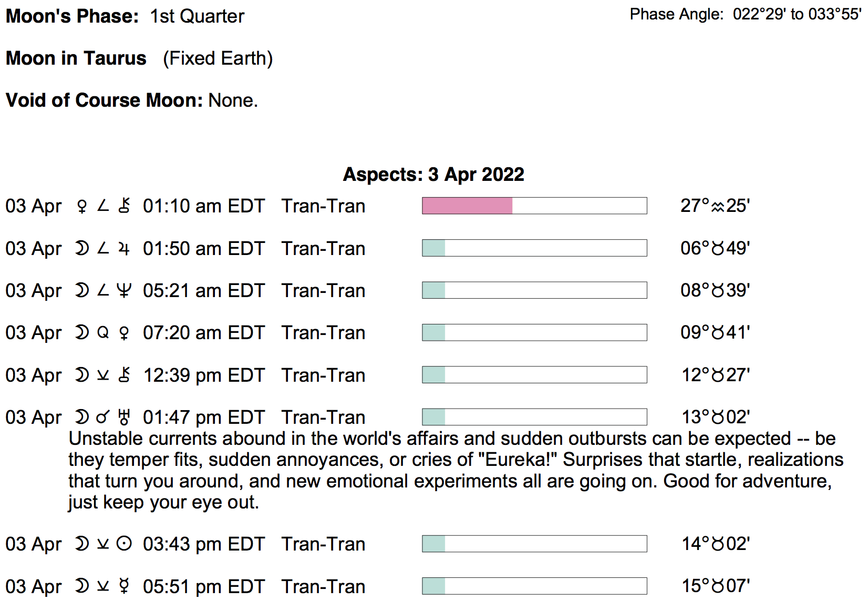Click the Aquarius sign glyph beside 27°25'
Image resolution: width=868 pixels, height=611 pixels.
tap(718, 207)
